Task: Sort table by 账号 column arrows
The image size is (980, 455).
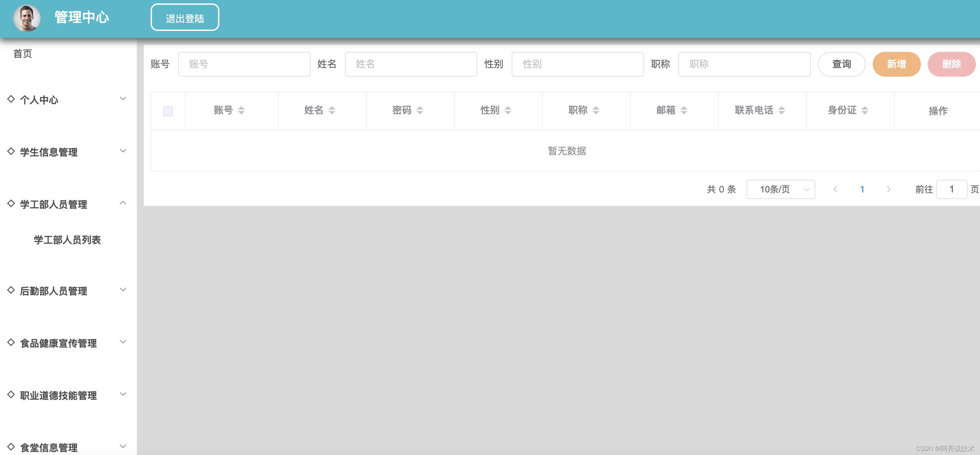Action: [241, 110]
